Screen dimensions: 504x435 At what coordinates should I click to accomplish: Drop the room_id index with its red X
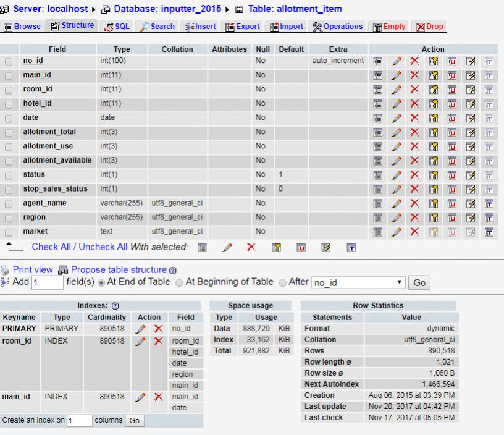coord(159,341)
